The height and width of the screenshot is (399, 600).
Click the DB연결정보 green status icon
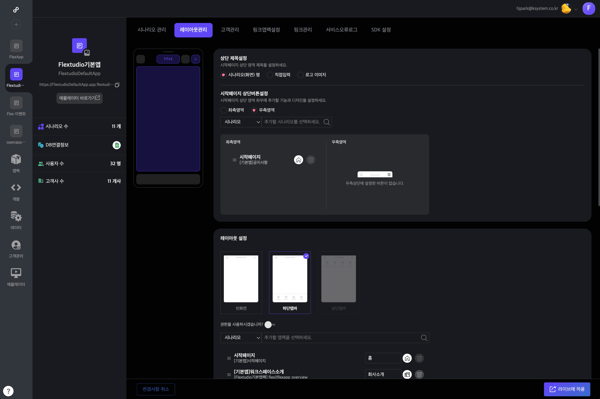[117, 145]
